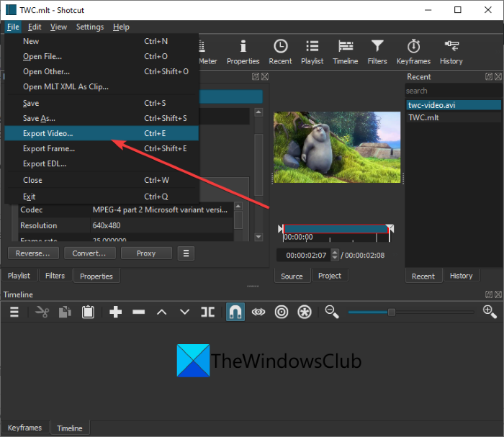The height and width of the screenshot is (437, 504).
Task: Toggle scrub while dragging eye icon
Action: click(258, 312)
